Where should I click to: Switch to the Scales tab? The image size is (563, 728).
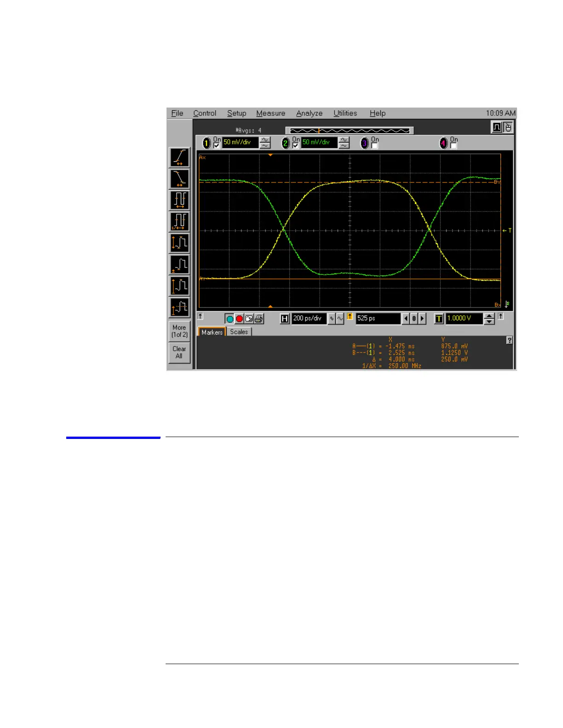tap(239, 332)
